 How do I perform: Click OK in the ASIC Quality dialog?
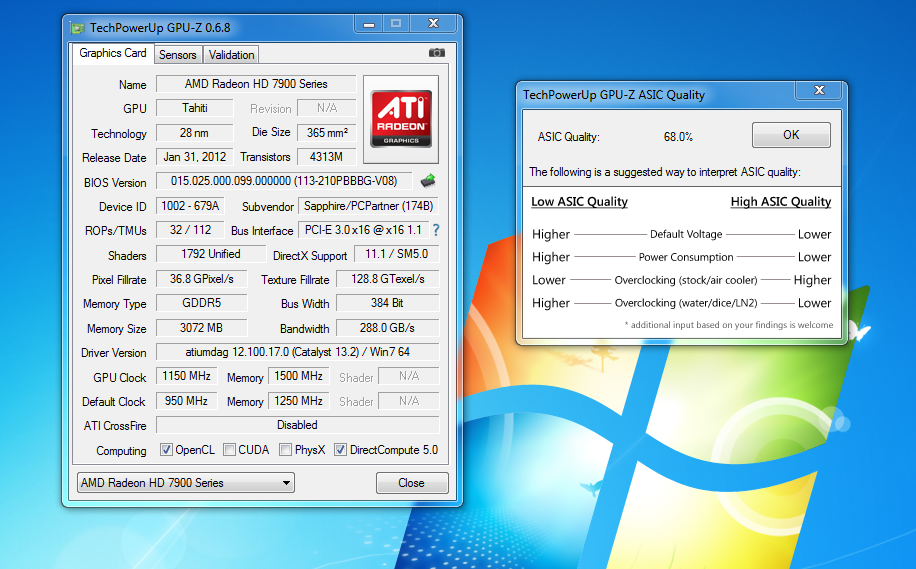791,135
